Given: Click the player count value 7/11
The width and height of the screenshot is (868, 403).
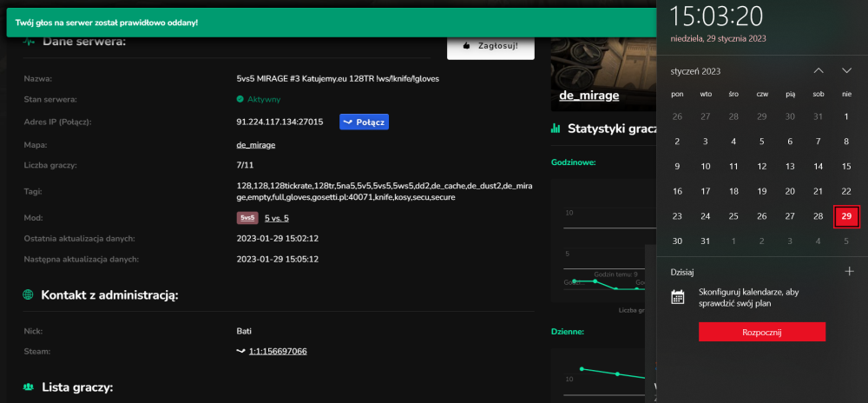Looking at the screenshot, I should point(245,165).
